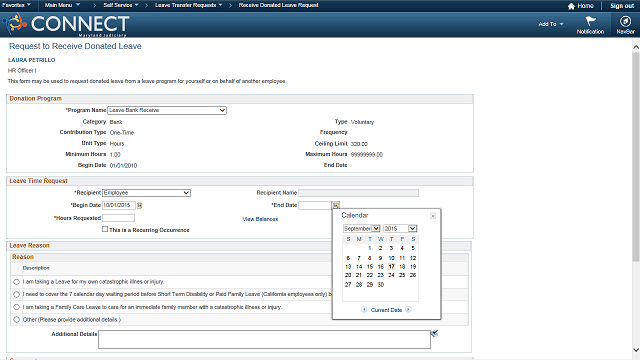Select own catastrophic illness or injury reason
This screenshot has width=640, height=360.
coord(16,282)
